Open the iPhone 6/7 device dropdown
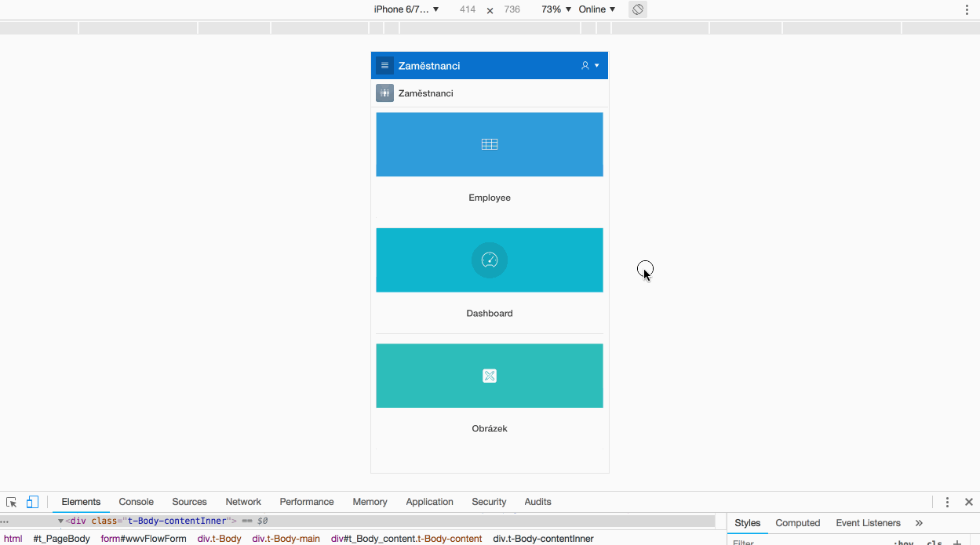980x545 pixels. [406, 9]
